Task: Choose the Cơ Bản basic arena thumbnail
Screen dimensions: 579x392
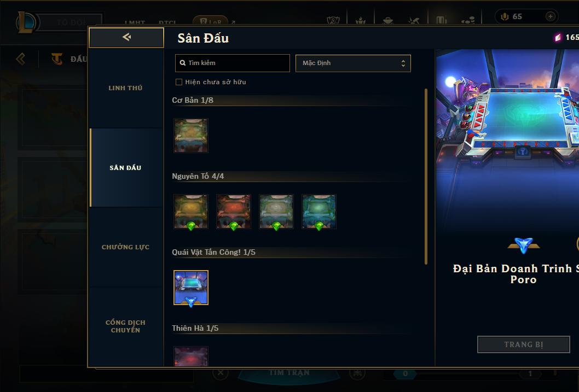Action: pyautogui.click(x=191, y=136)
